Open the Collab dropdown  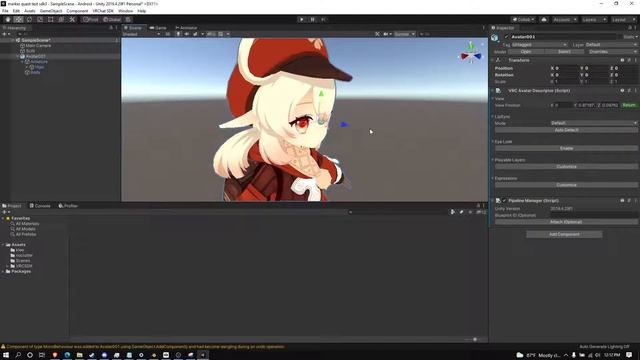coord(524,20)
